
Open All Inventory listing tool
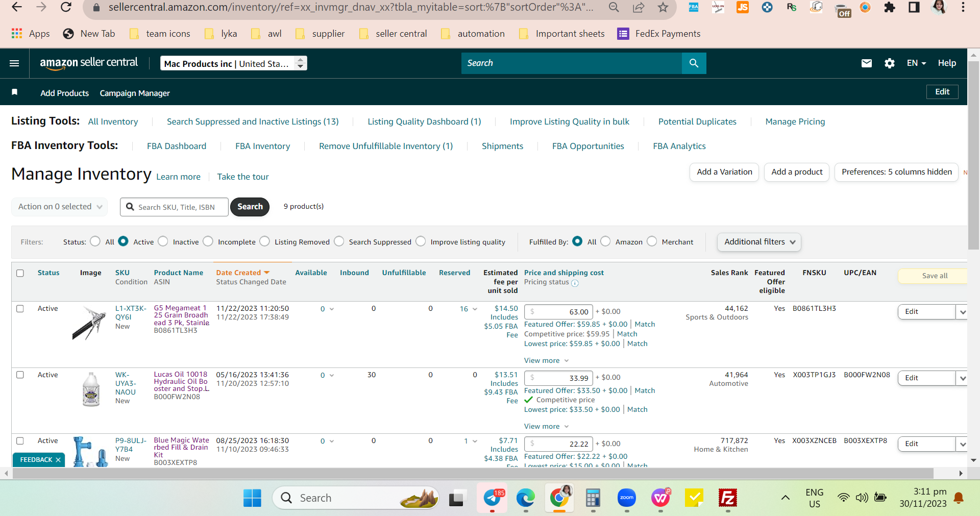click(x=113, y=121)
